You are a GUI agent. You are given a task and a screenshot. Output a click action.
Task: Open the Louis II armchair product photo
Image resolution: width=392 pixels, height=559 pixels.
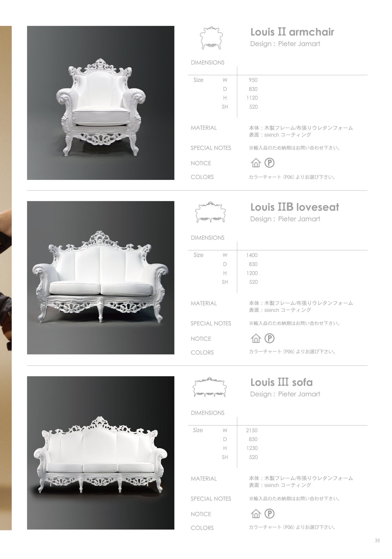100,103
